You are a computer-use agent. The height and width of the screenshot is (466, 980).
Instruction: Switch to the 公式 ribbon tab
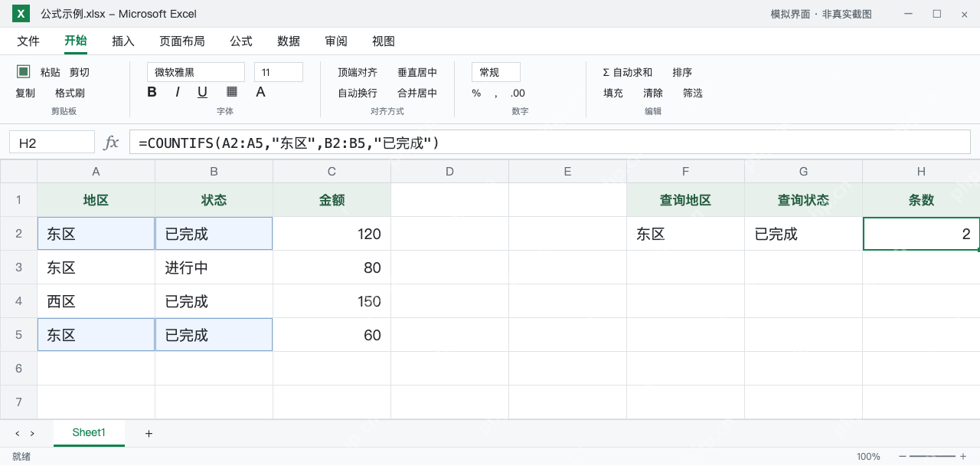(241, 41)
